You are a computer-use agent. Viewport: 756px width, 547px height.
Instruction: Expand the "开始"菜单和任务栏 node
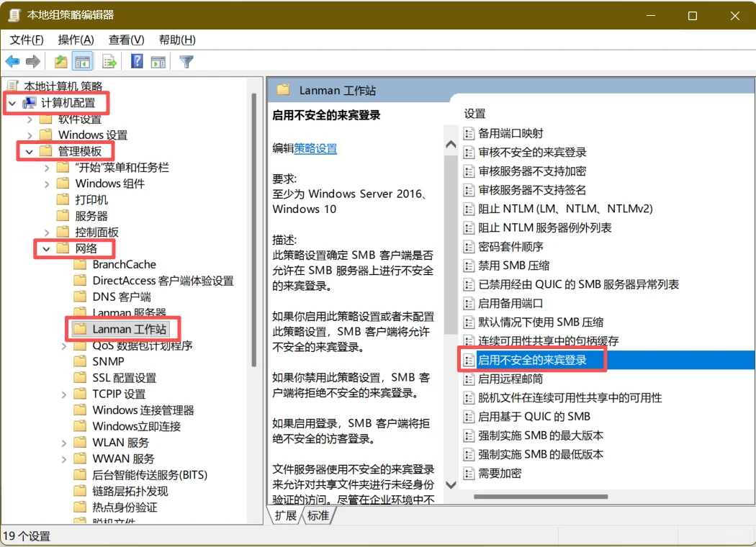click(x=46, y=167)
